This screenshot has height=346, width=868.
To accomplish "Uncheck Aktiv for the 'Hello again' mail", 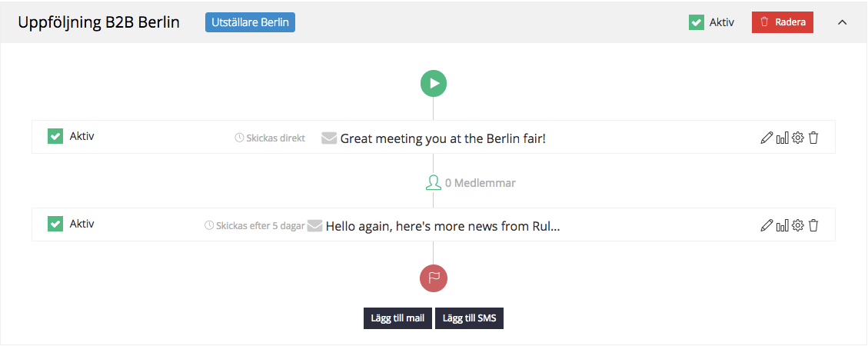I will pos(55,224).
